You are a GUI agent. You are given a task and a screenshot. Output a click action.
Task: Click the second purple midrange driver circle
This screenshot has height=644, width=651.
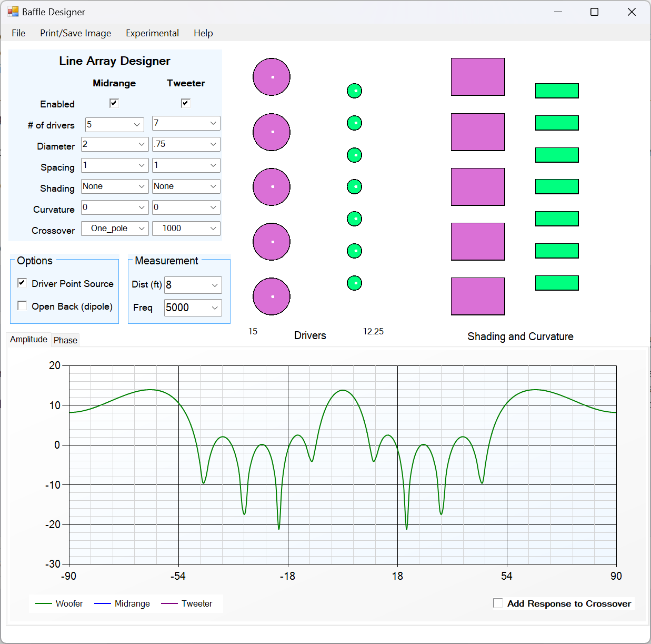click(272, 132)
